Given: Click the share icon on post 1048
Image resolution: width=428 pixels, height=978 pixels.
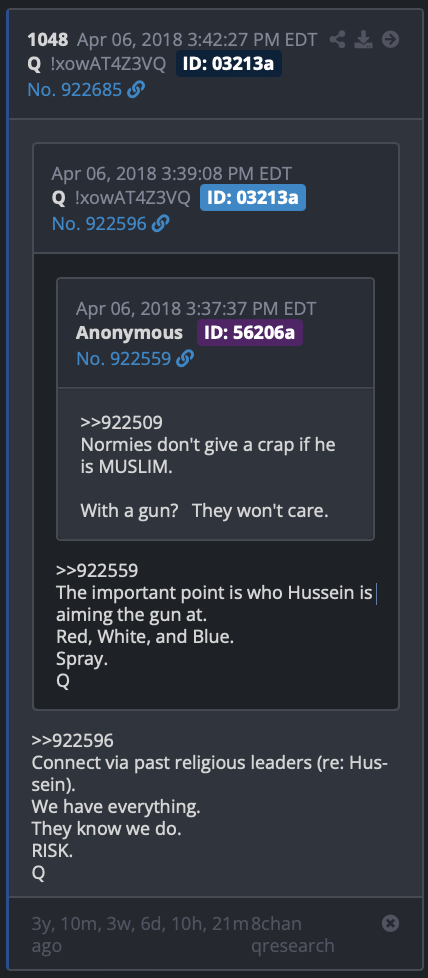Looking at the screenshot, I should [x=338, y=40].
